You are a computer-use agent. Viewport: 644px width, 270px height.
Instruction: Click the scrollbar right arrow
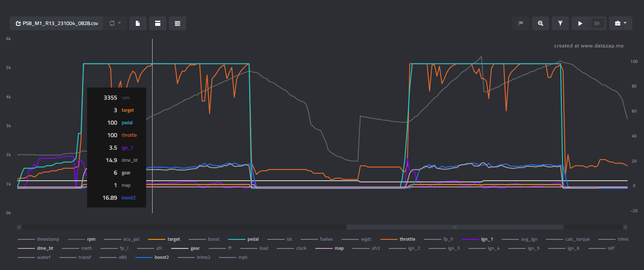[625, 227]
